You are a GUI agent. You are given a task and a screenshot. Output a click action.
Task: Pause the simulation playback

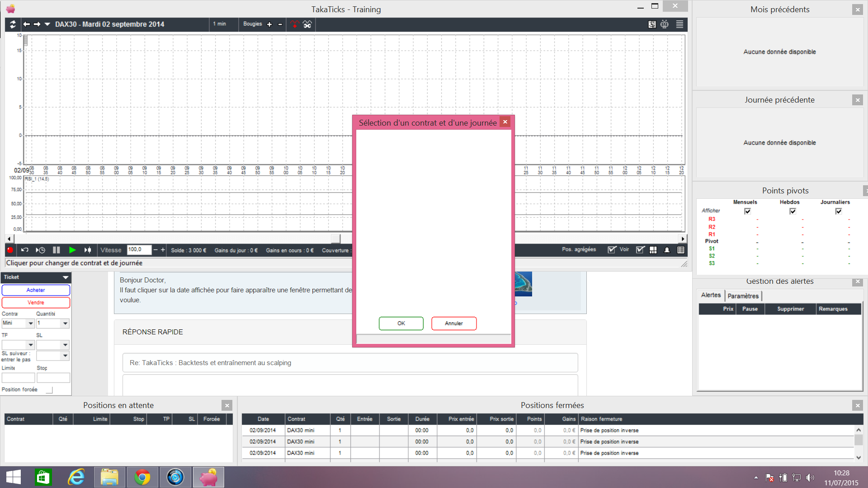point(57,250)
